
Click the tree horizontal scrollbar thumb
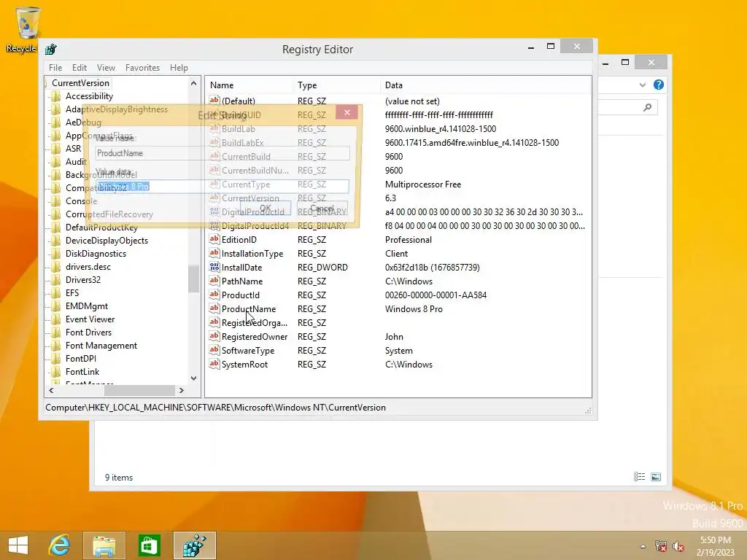click(139, 391)
